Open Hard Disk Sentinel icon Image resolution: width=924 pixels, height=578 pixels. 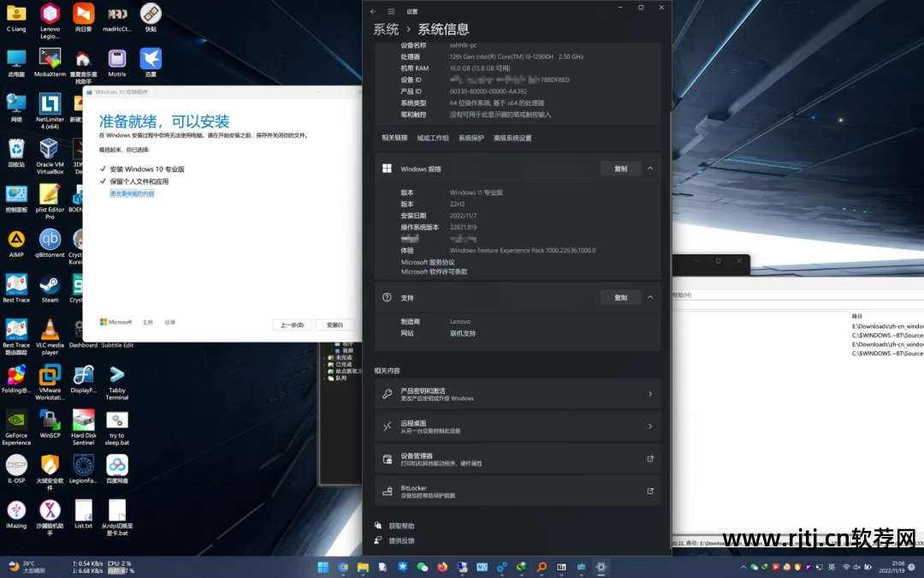[83, 427]
